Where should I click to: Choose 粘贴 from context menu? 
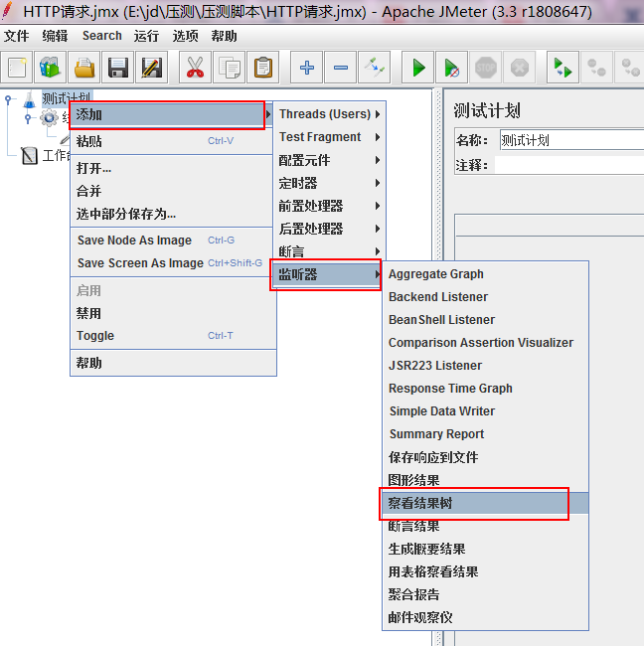(x=173, y=141)
